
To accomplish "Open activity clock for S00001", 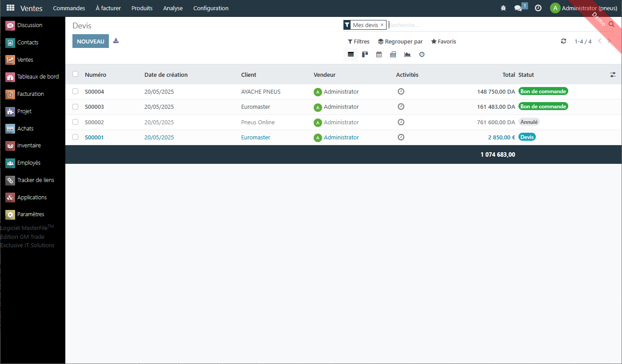I will (401, 137).
